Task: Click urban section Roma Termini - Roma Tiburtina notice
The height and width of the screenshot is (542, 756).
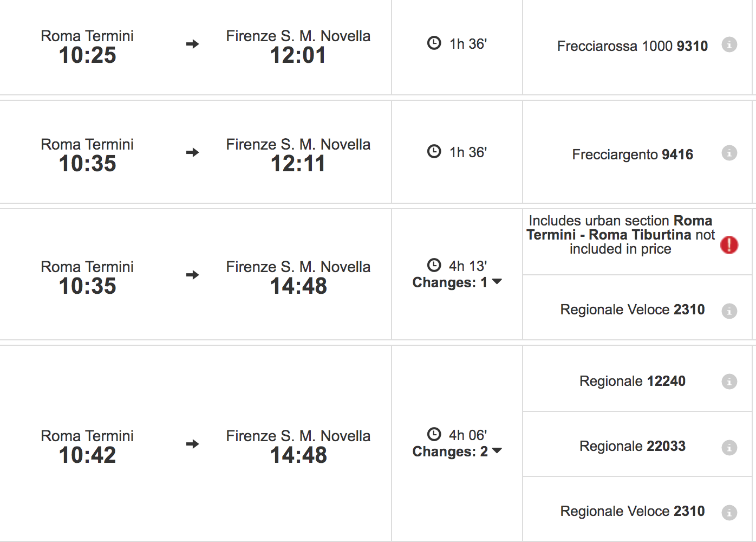Action: (621, 235)
